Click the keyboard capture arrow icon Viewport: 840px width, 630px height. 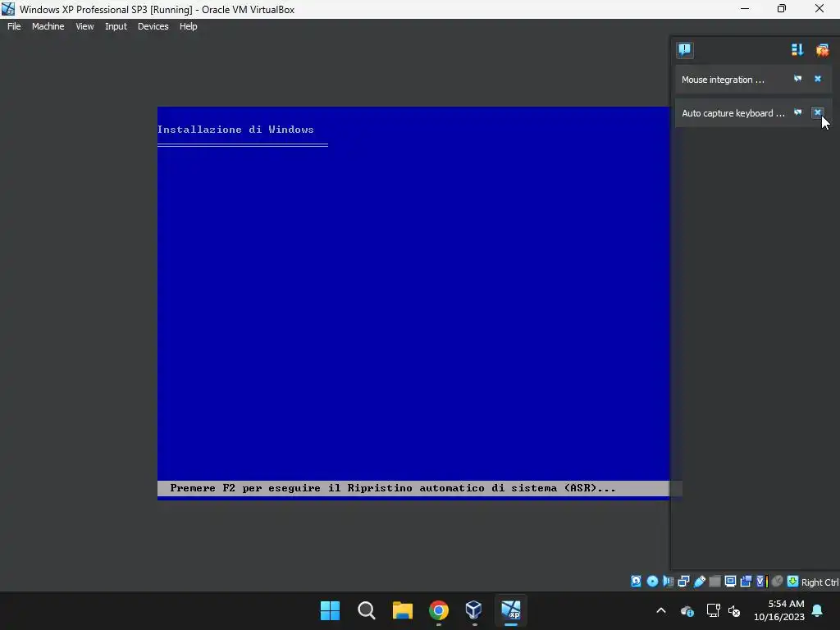tap(793, 582)
